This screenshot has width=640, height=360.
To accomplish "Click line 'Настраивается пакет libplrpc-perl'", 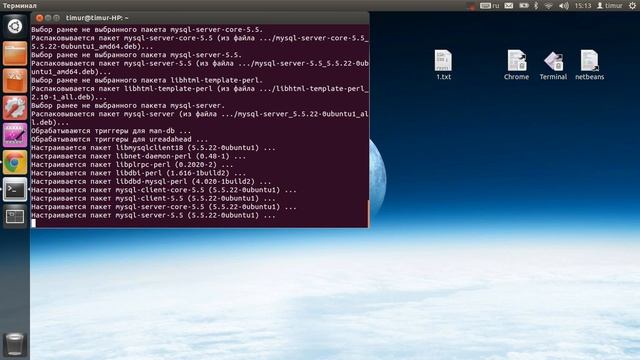I will 132,164.
